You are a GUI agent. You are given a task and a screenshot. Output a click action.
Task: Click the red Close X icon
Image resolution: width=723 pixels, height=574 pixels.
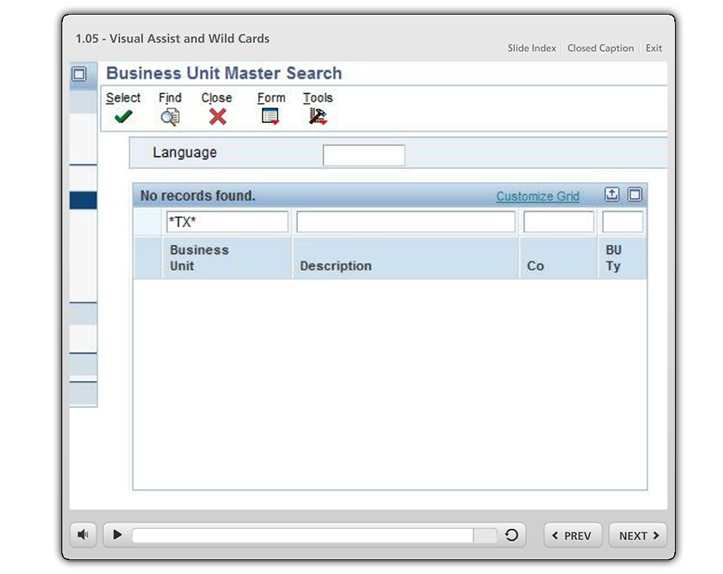217,117
